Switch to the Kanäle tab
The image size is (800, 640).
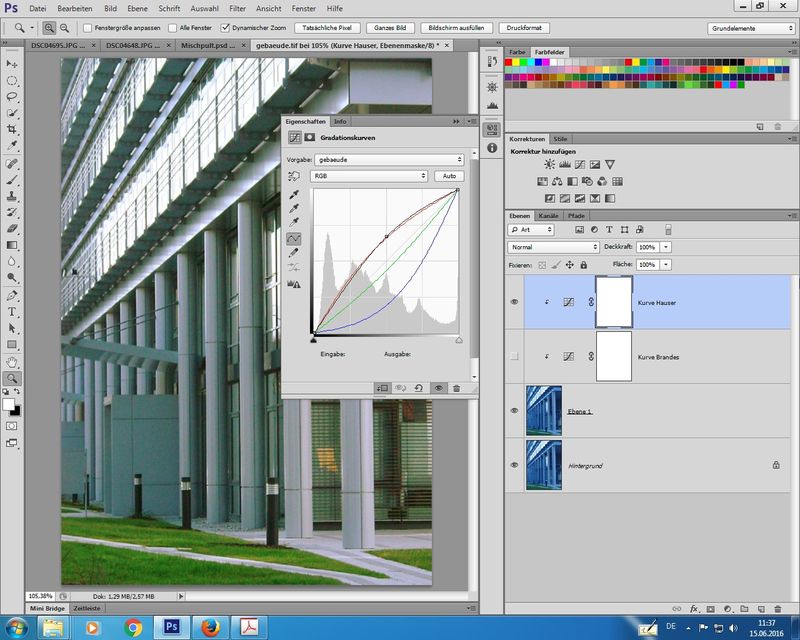548,216
